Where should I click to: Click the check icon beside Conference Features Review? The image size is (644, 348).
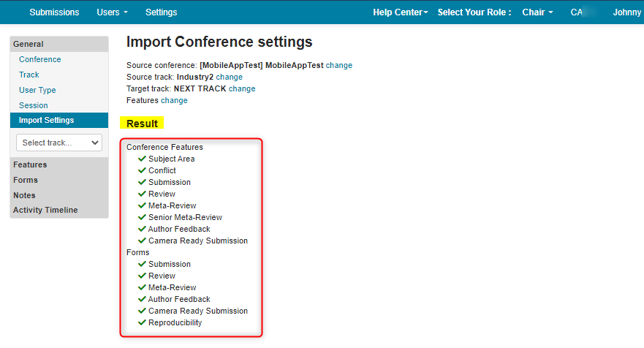point(142,194)
